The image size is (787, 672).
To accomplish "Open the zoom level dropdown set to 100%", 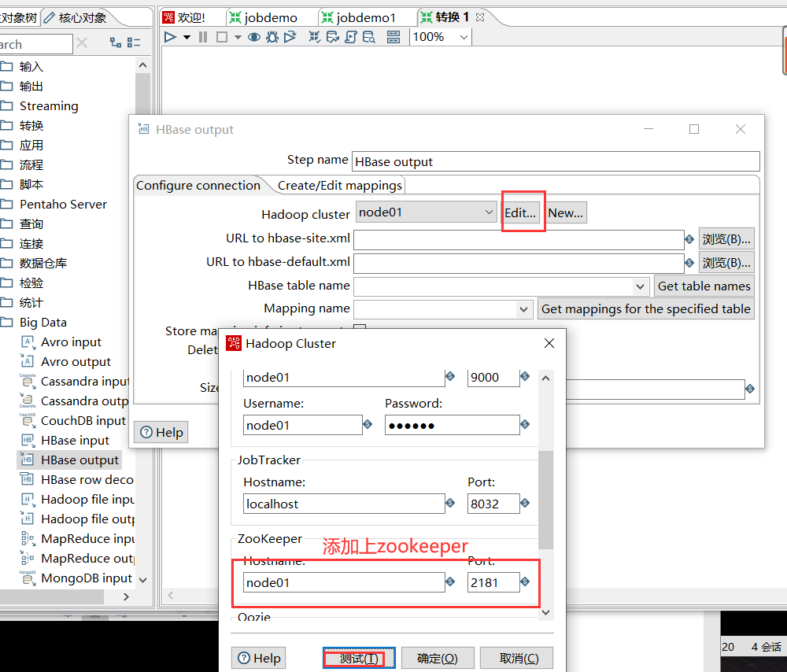I will tap(440, 36).
